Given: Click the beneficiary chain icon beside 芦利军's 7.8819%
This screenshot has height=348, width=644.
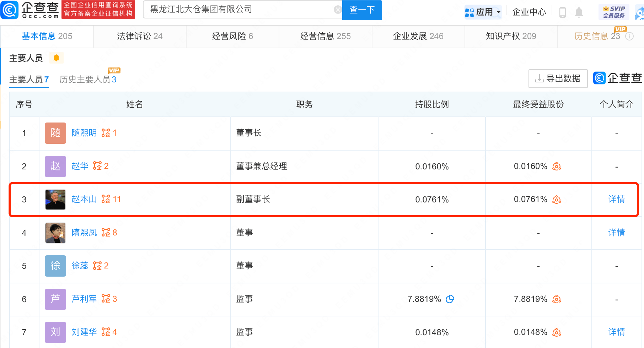Looking at the screenshot, I should tap(557, 299).
